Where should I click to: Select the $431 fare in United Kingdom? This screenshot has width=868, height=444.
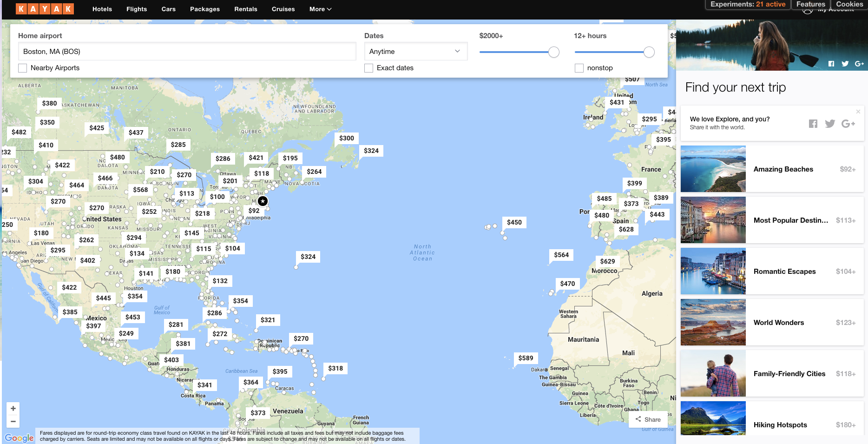pyautogui.click(x=617, y=102)
